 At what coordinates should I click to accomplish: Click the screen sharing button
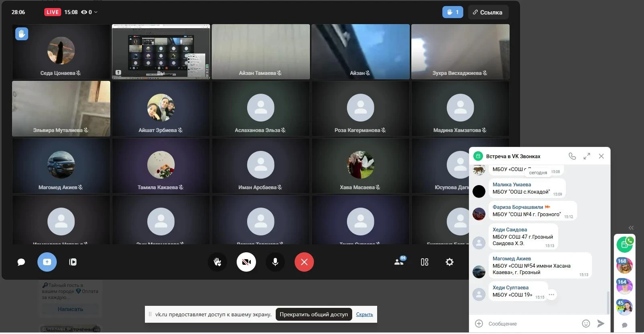click(47, 262)
